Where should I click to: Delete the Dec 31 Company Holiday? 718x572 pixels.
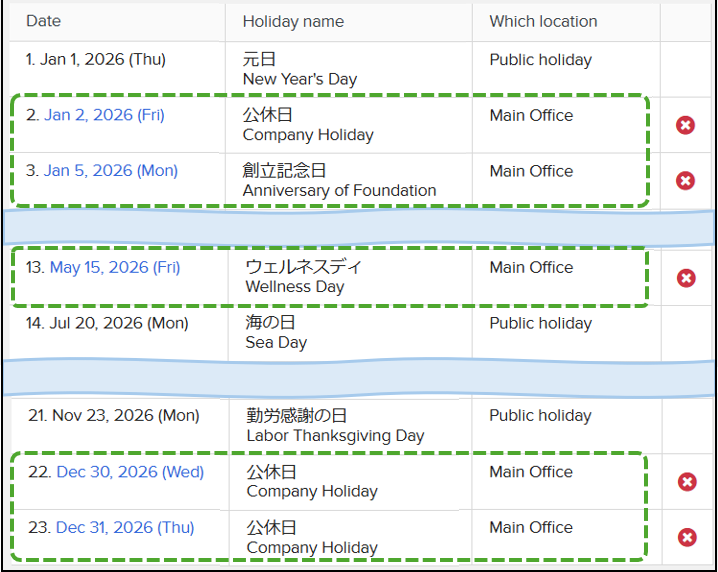pos(687,537)
